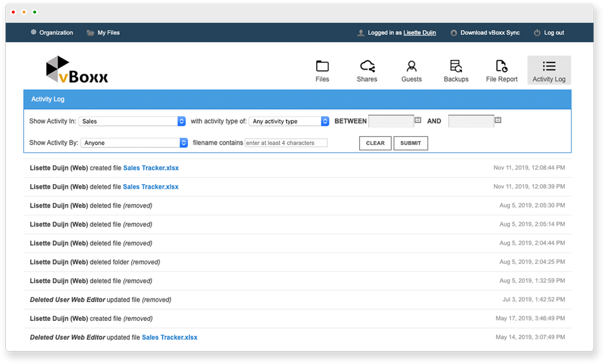Viewport: 604px width, 364px height.
Task: Open the Organization menu item
Action: 52,32
